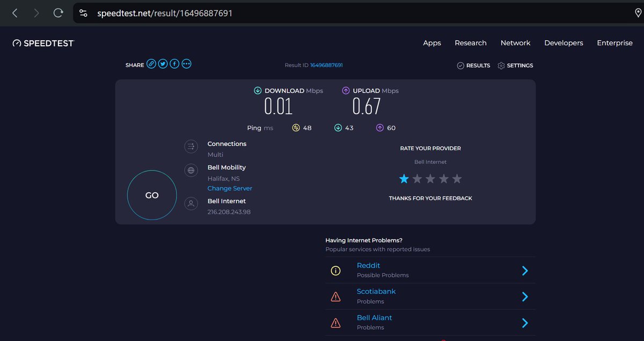Click the Change Server link
Image resolution: width=644 pixels, height=341 pixels.
(230, 188)
